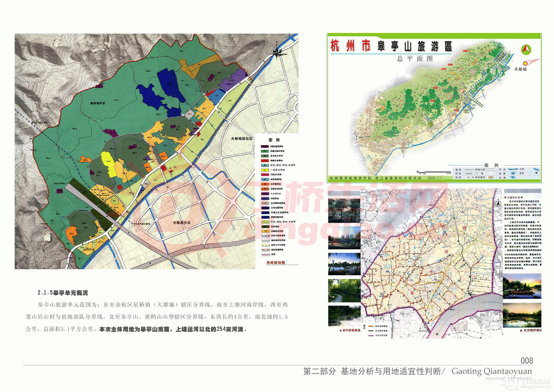Click the compass rose on land-use map

(x=278, y=53)
